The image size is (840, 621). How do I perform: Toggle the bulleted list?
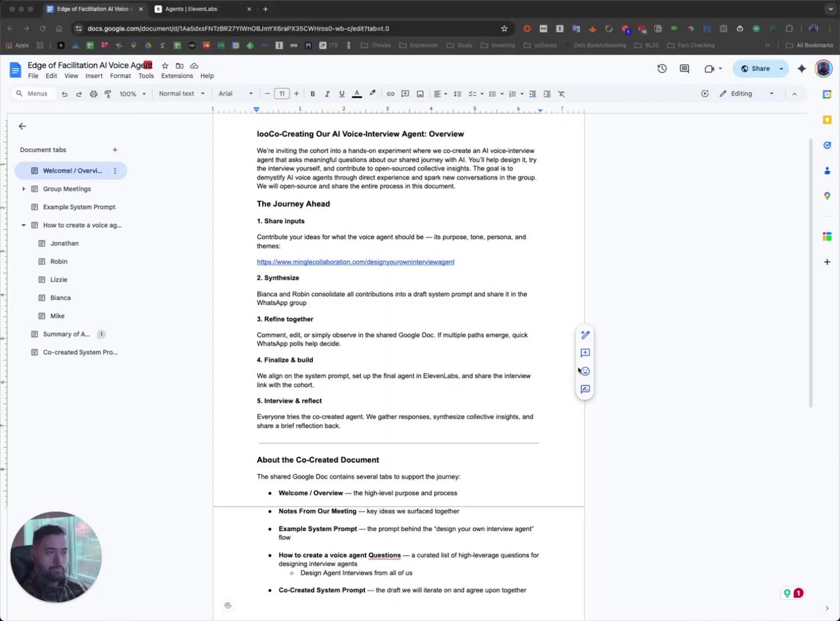pyautogui.click(x=492, y=94)
